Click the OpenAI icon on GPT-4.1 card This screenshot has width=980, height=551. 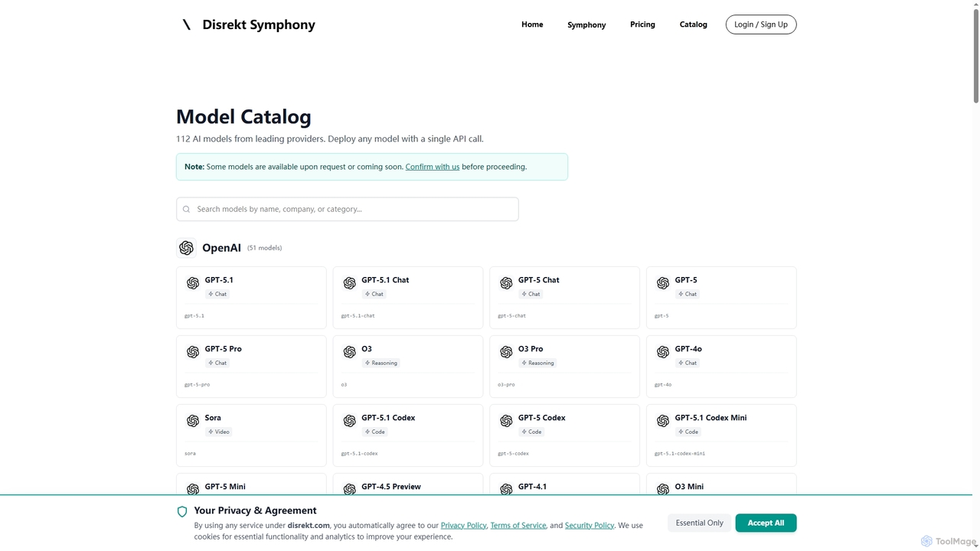click(x=506, y=489)
